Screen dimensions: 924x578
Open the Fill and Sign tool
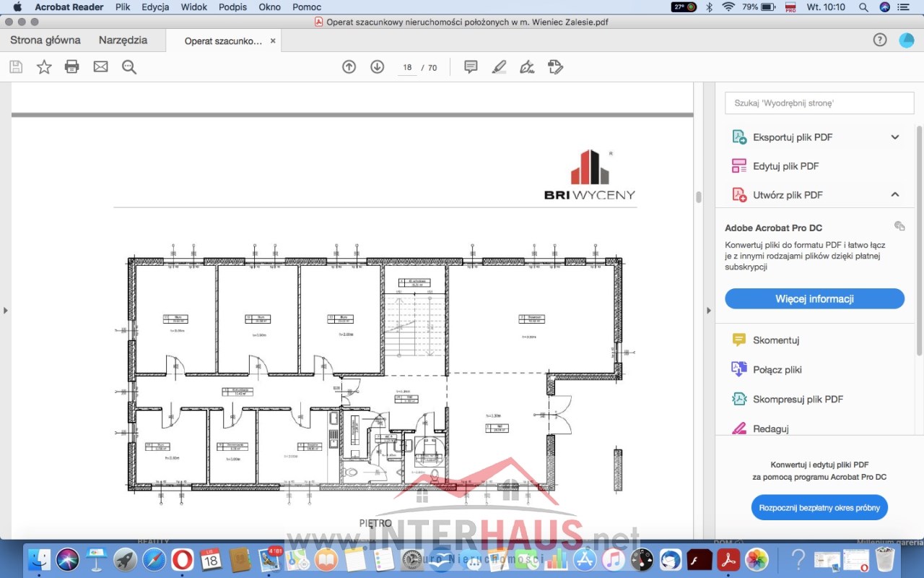[x=527, y=67]
